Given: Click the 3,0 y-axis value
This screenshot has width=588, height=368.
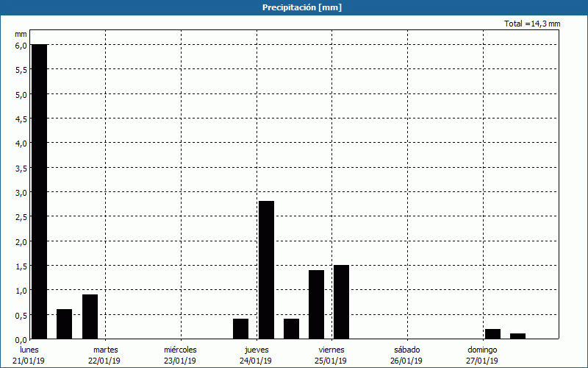Looking at the screenshot, I should (x=21, y=193).
